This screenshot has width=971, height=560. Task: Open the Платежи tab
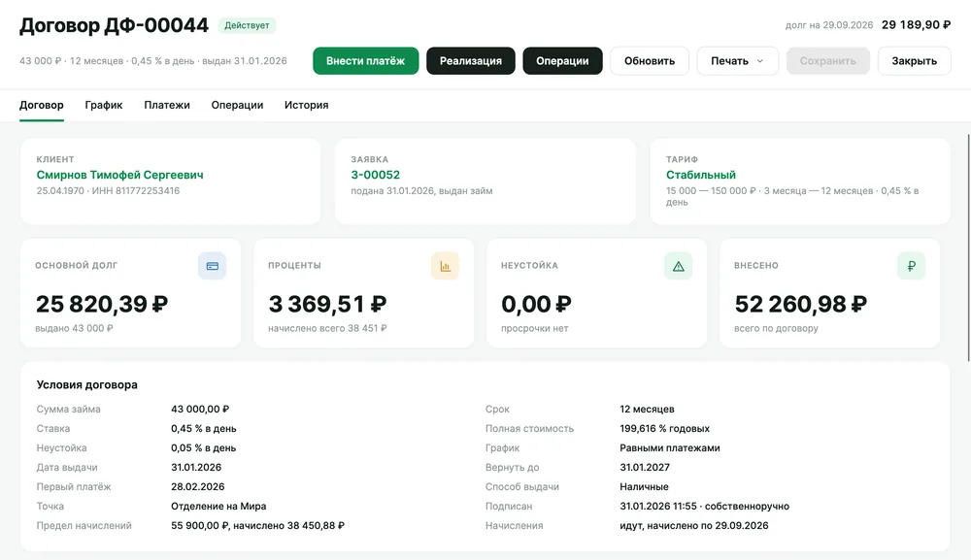[x=167, y=105]
